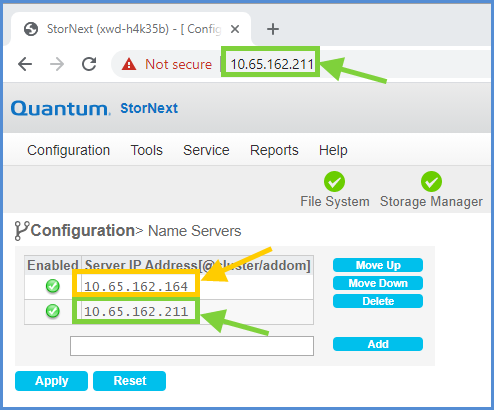Select the 10.65.162.164 server row

pyautogui.click(x=169, y=287)
